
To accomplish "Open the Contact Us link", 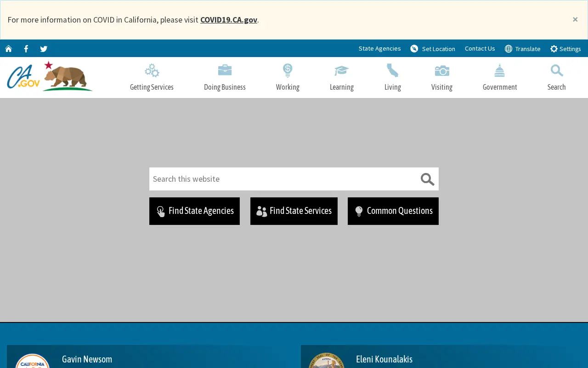I will [480, 48].
